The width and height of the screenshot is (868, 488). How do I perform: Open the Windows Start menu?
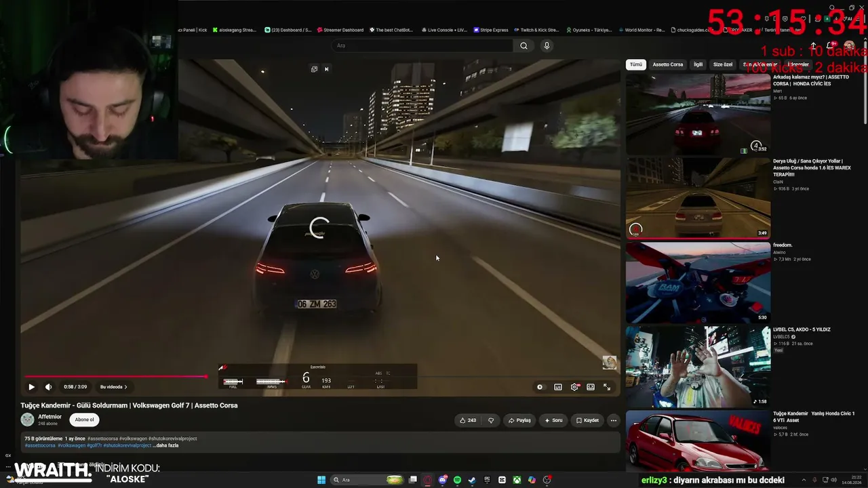click(321, 480)
